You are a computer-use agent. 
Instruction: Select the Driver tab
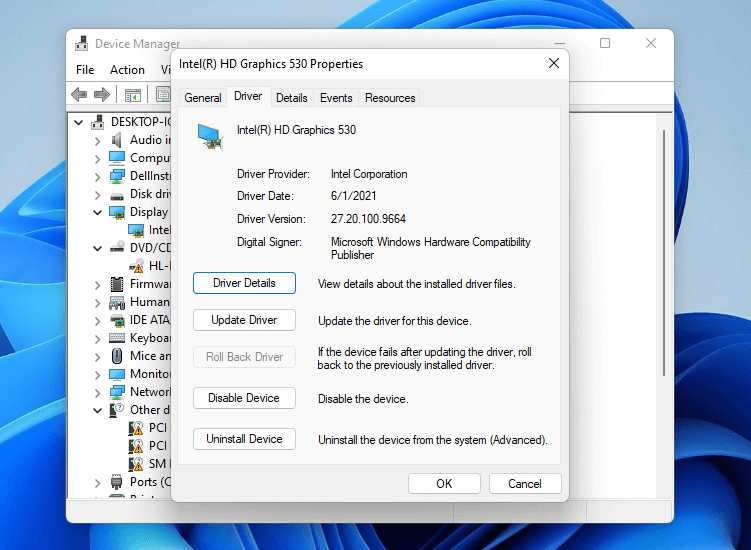tap(248, 96)
